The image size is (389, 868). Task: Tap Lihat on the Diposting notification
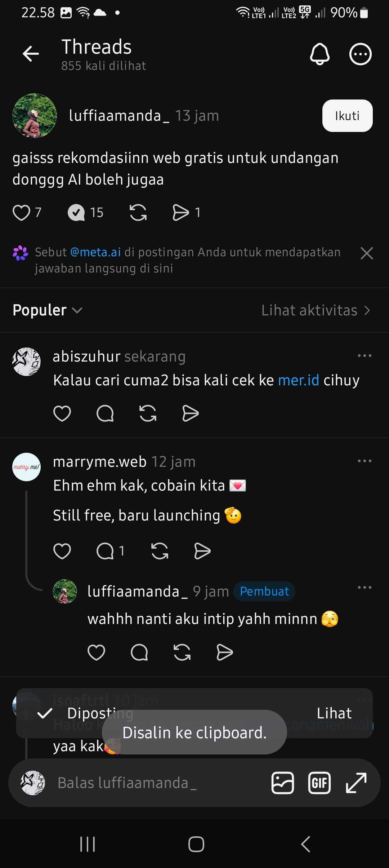[x=334, y=713]
